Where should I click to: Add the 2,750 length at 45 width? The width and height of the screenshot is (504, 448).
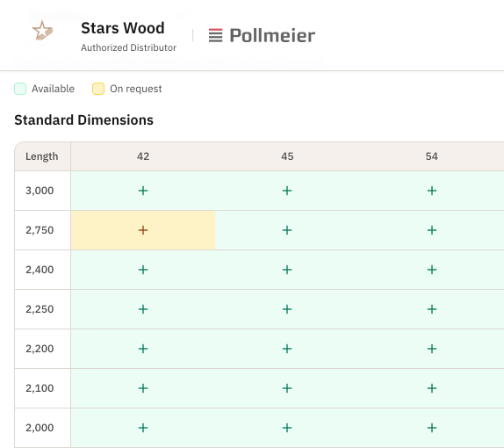click(x=287, y=230)
